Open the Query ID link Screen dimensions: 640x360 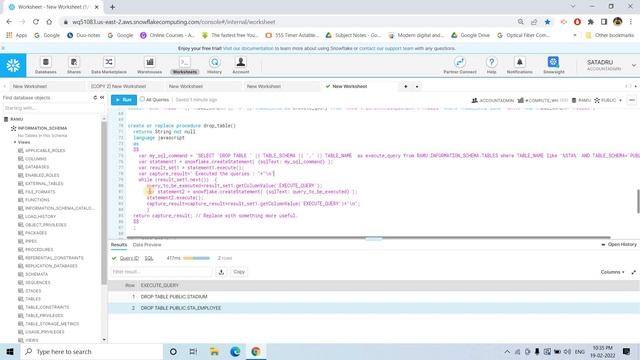[129, 258]
